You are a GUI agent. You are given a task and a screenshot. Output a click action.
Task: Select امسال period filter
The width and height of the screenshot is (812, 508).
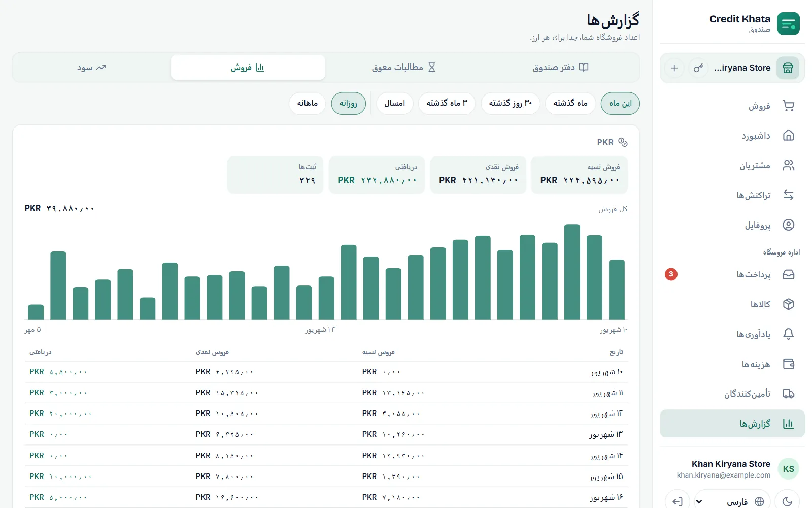coord(394,103)
